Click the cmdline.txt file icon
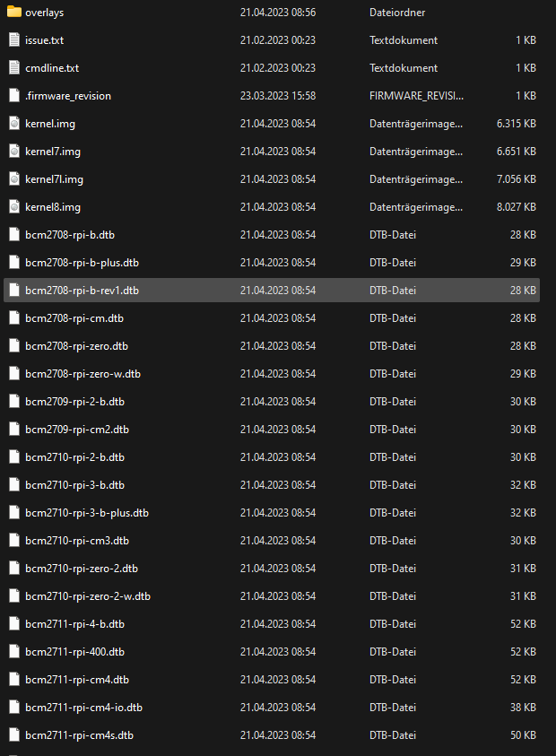556x756 pixels. coord(13,68)
